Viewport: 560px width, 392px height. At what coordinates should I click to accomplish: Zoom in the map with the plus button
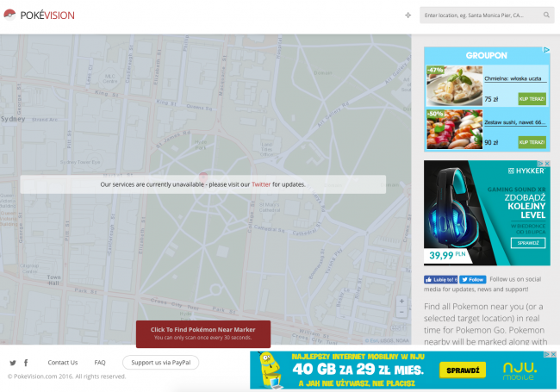(401, 301)
